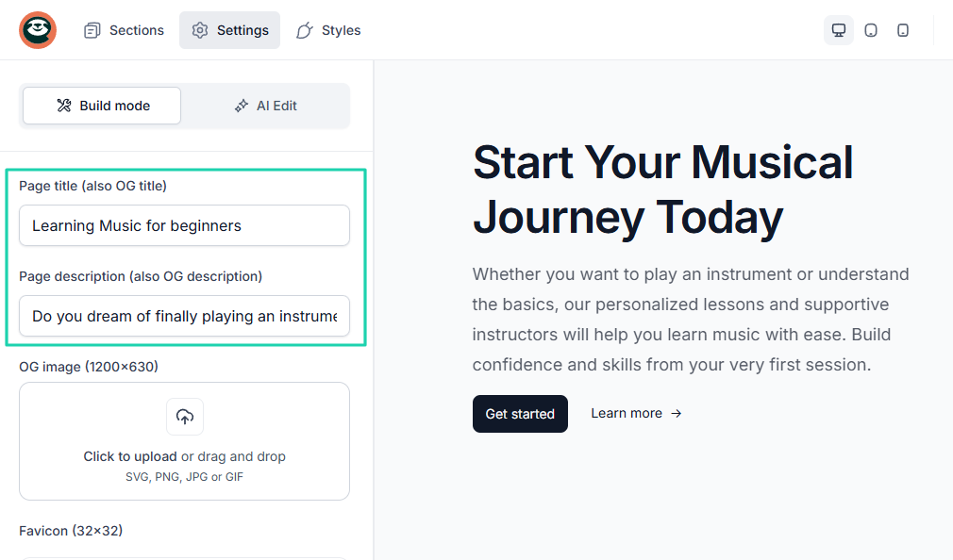The image size is (953, 560).
Task: Switch to AI Edit mode
Action: coord(265,106)
